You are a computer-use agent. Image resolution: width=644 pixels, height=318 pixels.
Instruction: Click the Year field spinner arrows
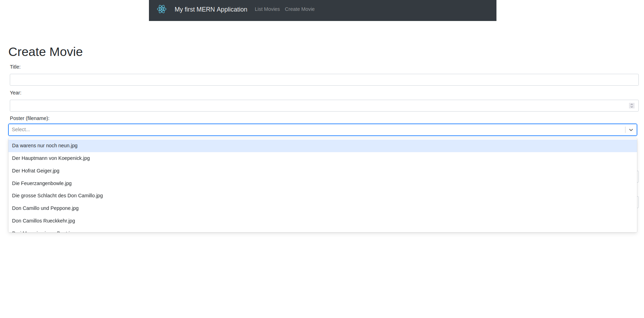tap(631, 106)
